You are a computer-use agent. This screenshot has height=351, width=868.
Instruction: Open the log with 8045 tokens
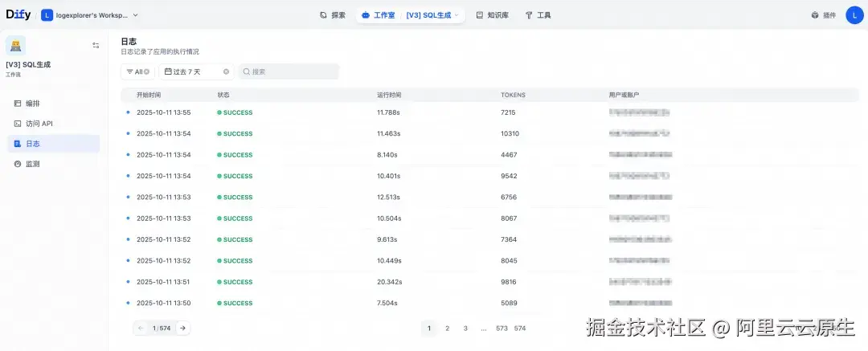click(x=490, y=261)
